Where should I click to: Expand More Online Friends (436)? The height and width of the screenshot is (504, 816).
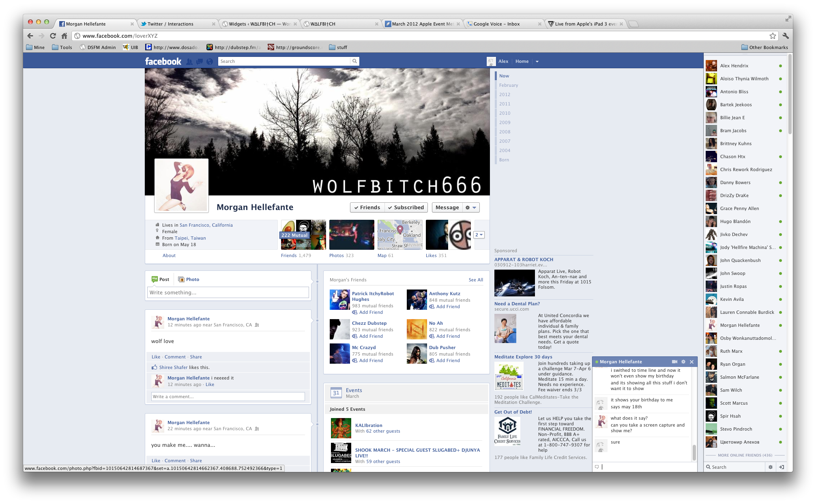tap(745, 455)
